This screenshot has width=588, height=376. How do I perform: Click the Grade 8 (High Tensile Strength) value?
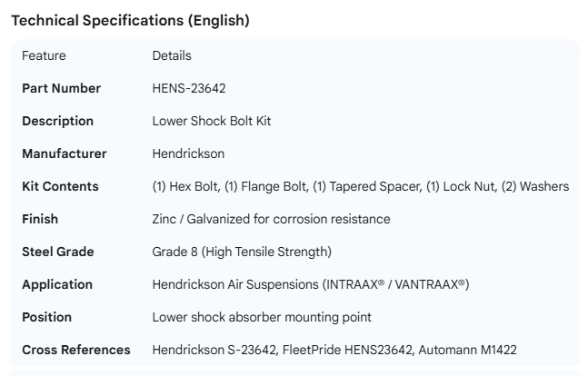[x=242, y=252]
